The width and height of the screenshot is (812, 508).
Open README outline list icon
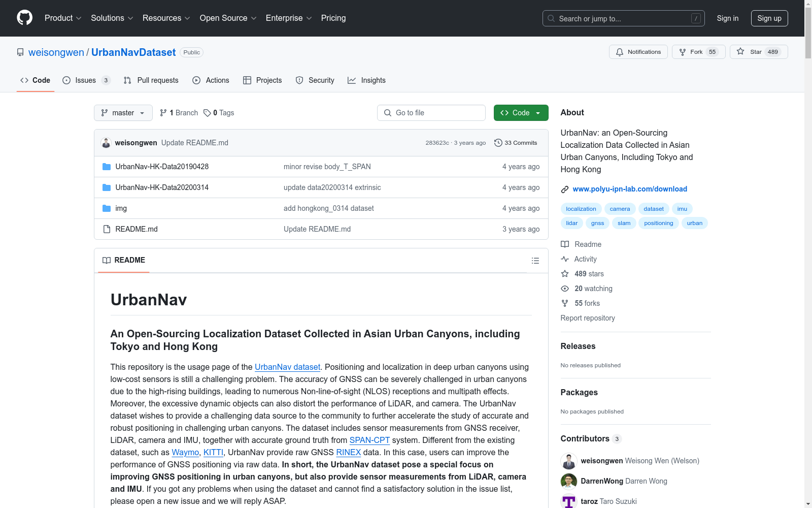tap(535, 261)
